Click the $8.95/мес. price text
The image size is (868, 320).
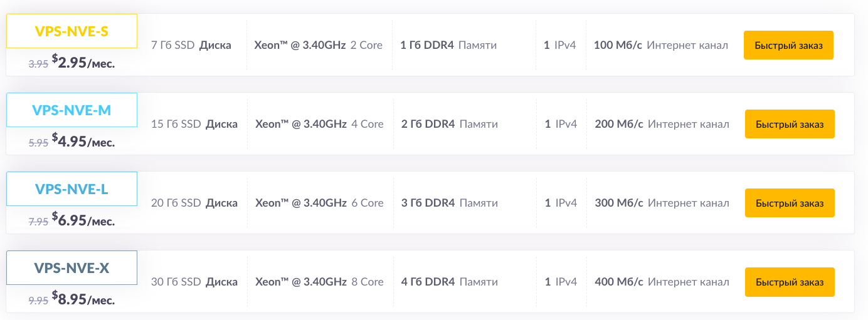pyautogui.click(x=83, y=299)
